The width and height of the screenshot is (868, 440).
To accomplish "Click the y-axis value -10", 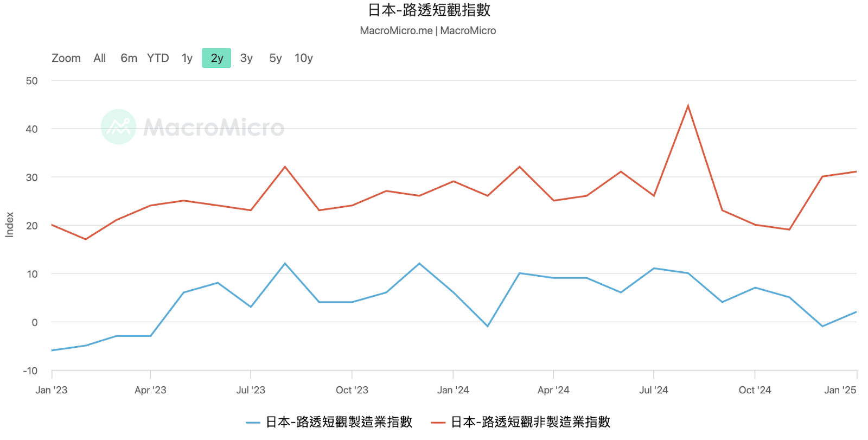I will point(30,371).
